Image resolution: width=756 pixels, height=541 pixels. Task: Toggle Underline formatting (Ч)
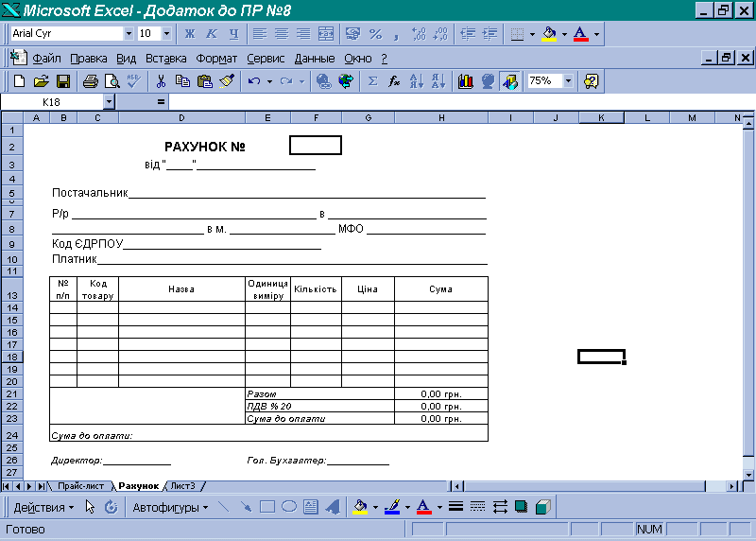[233, 34]
